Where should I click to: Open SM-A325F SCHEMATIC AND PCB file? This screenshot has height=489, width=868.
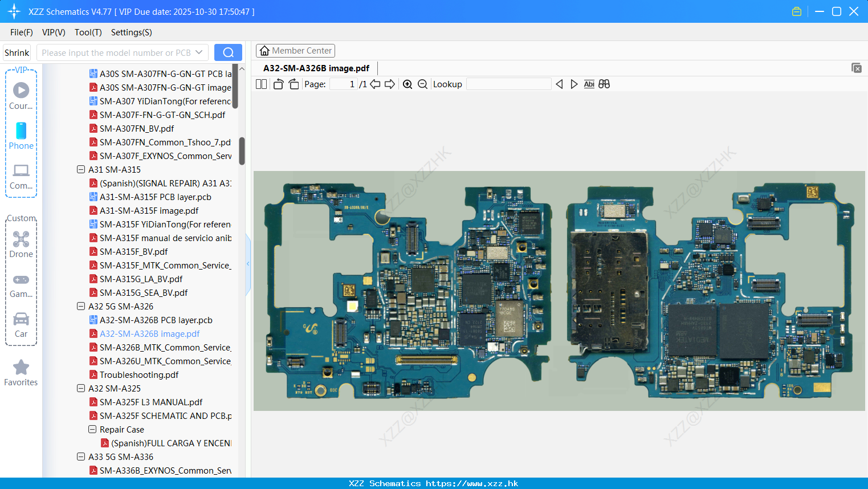click(x=166, y=415)
